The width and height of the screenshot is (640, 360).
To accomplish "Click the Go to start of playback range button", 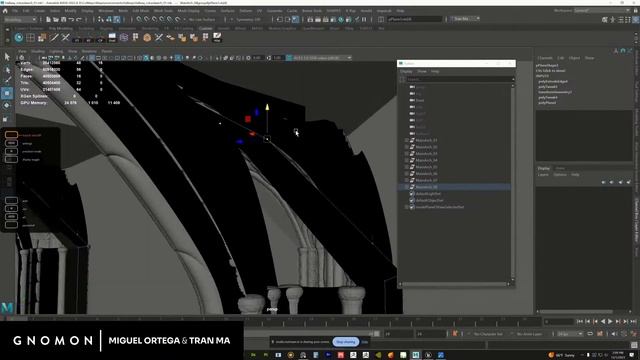I will pyautogui.click(x=580, y=322).
